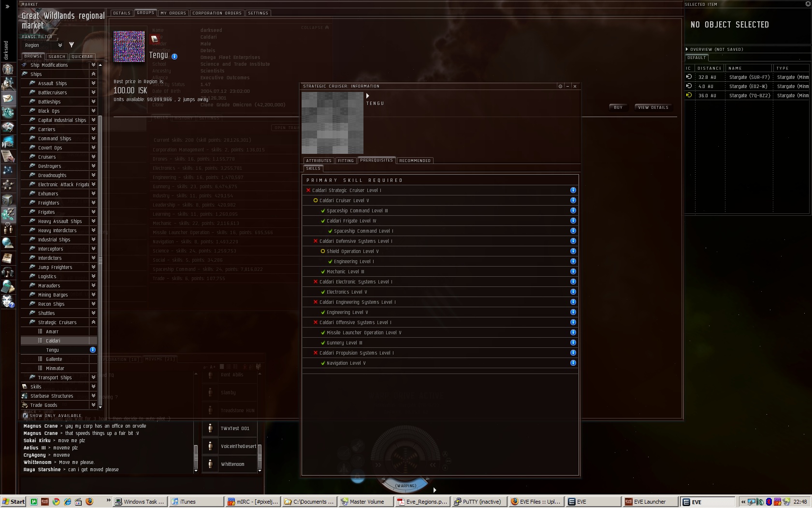The height and width of the screenshot is (508, 812).
Task: Expand the Logistics market group
Action: pyautogui.click(x=93, y=276)
